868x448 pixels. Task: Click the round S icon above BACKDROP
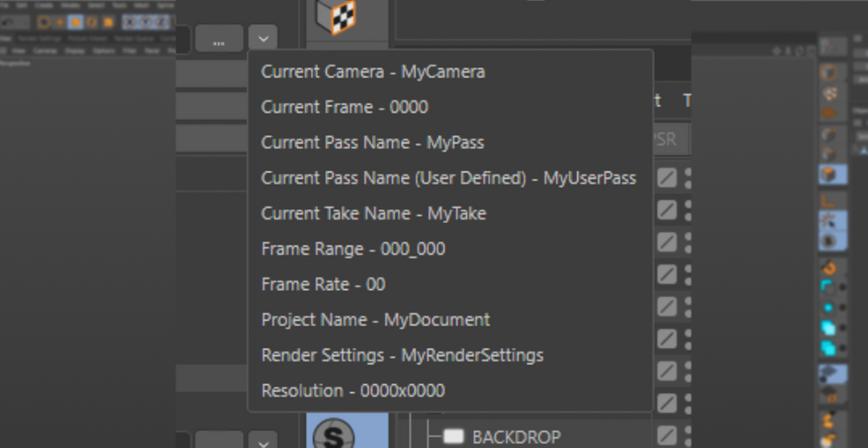(x=333, y=435)
